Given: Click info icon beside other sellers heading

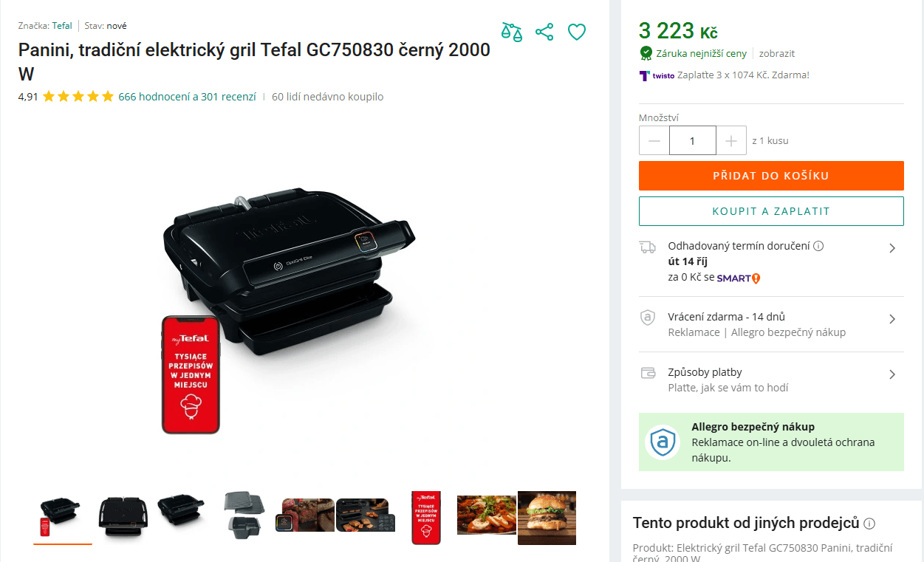Looking at the screenshot, I should pyautogui.click(x=869, y=524).
